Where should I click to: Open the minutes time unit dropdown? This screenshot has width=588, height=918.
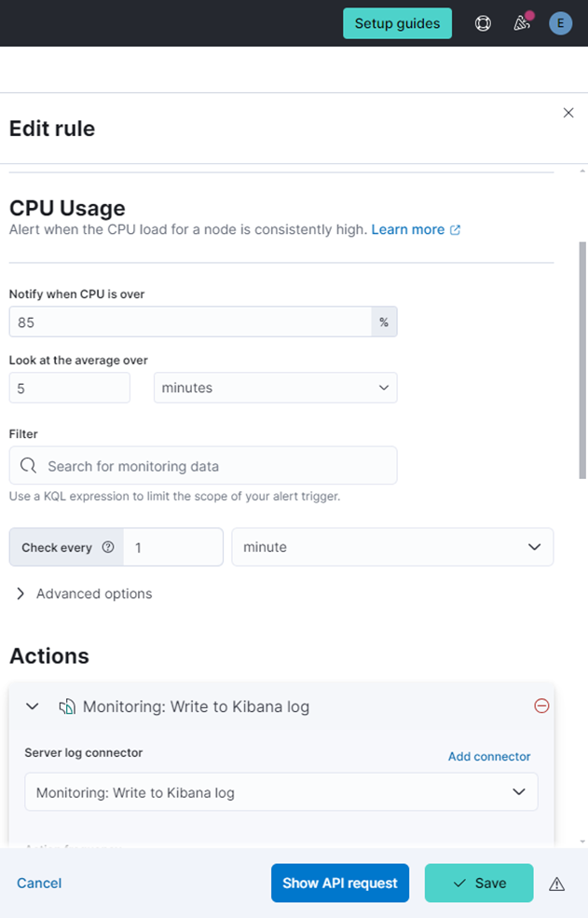275,388
